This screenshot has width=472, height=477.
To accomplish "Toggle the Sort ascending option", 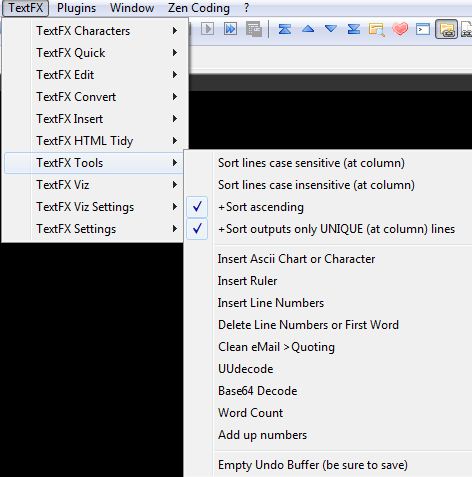I will click(328, 207).
